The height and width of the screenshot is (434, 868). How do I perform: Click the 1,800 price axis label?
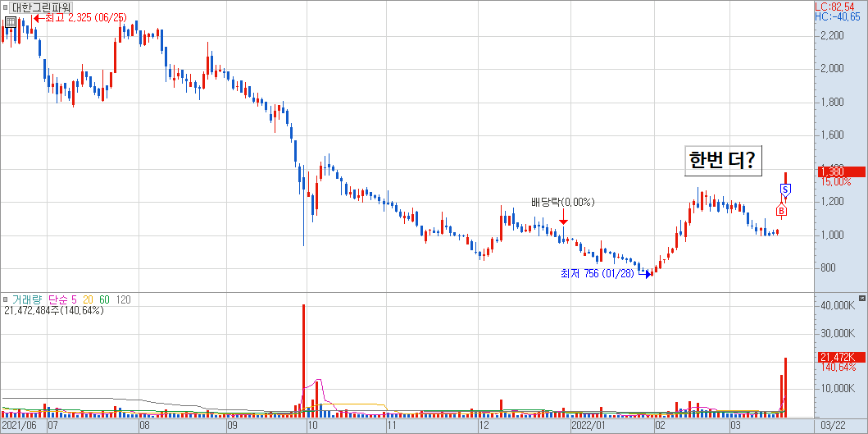[833, 102]
